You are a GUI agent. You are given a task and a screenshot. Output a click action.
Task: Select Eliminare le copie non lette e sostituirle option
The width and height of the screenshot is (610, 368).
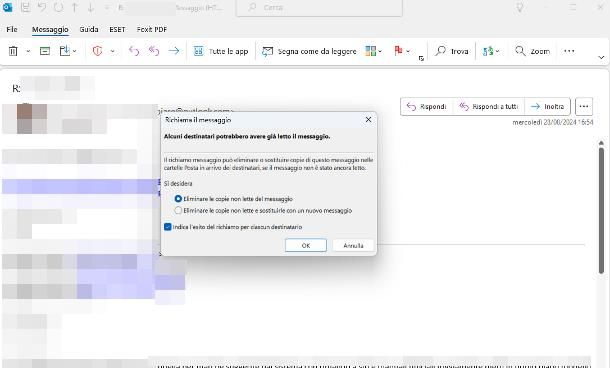[x=263, y=210]
